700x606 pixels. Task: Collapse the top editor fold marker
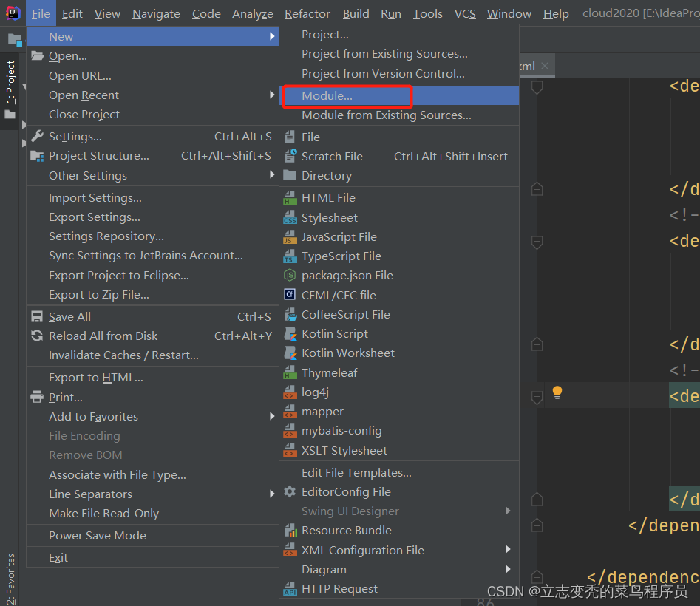pos(537,86)
